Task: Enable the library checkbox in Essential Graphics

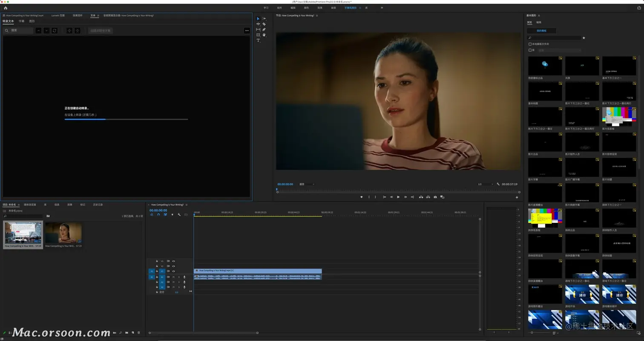Action: (x=530, y=50)
